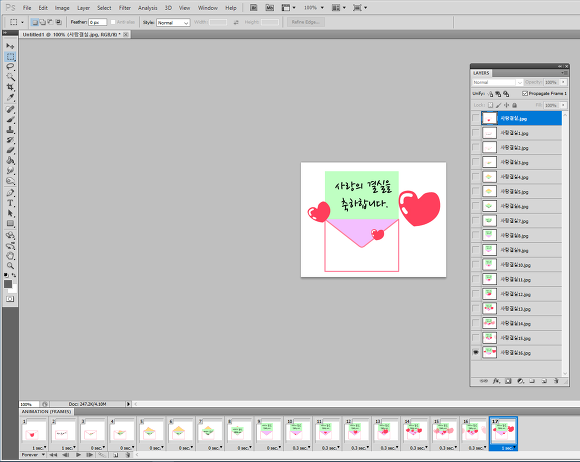Open the Forever looping options dropdown

click(x=33, y=455)
